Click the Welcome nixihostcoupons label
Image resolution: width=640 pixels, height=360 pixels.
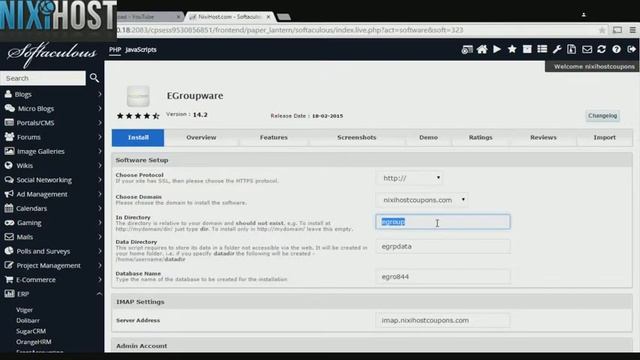(x=594, y=67)
